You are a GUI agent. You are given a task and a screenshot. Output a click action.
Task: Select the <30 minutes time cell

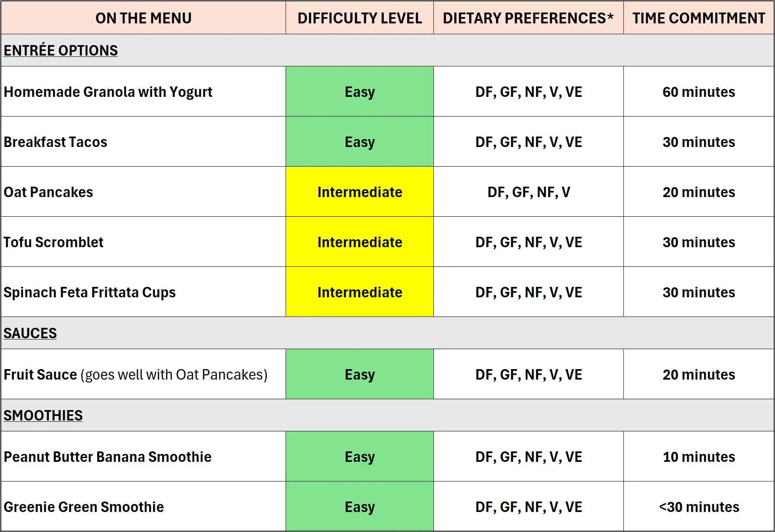[699, 507]
